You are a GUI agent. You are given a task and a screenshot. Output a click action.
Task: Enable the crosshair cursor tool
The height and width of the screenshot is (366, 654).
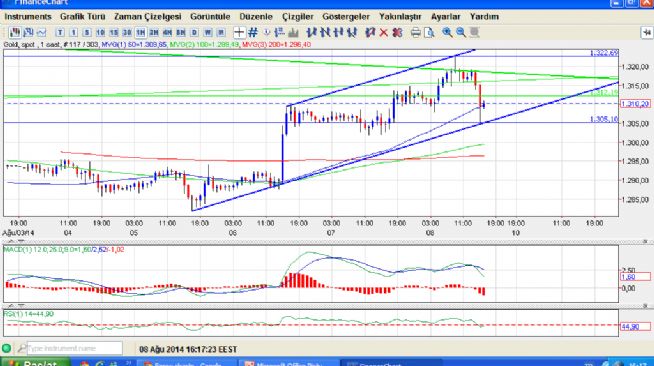pyautogui.click(x=239, y=32)
